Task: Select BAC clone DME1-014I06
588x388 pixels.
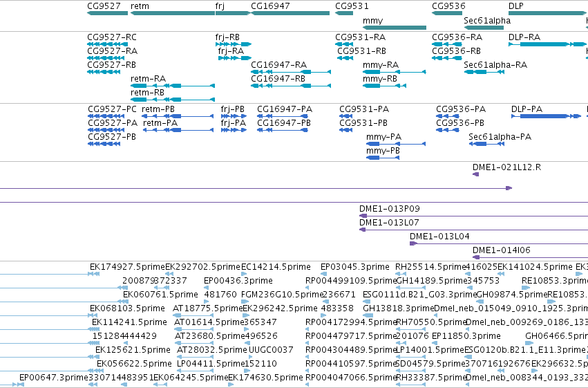Action: point(530,258)
